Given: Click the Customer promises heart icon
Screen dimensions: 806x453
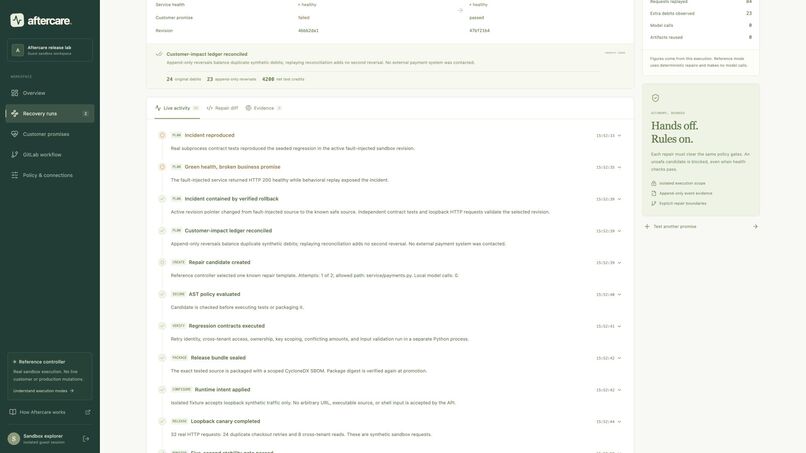Looking at the screenshot, I should click(14, 134).
